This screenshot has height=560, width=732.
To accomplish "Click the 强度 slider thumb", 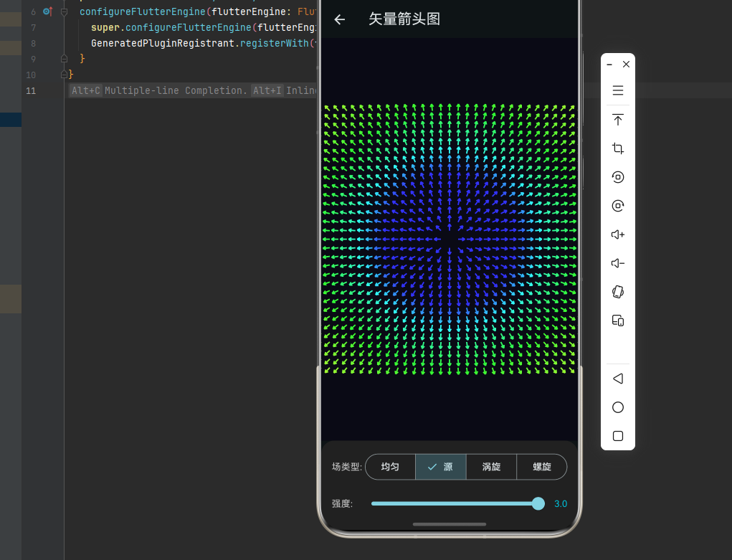I will (538, 503).
